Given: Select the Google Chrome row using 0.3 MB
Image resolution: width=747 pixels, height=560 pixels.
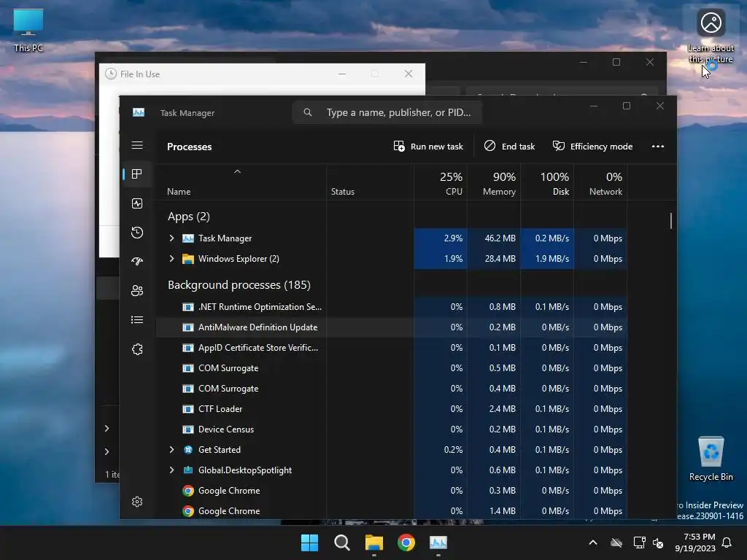Looking at the screenshot, I should 392,491.
